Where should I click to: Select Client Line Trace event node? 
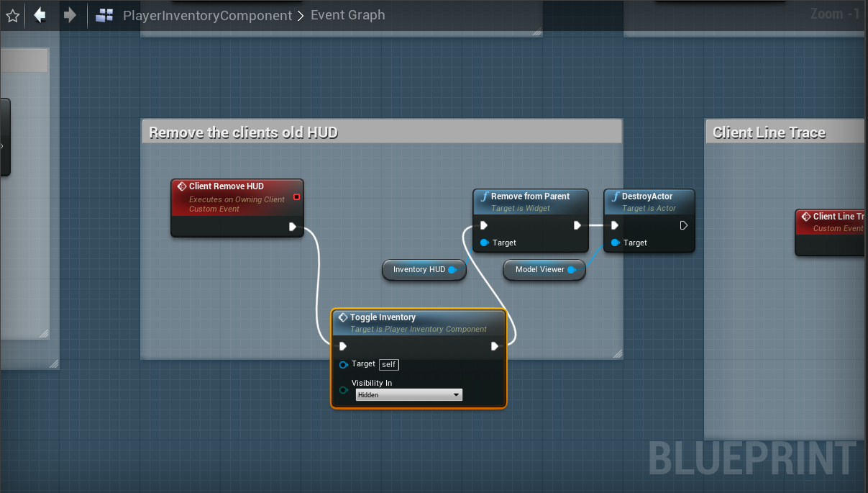(x=831, y=232)
